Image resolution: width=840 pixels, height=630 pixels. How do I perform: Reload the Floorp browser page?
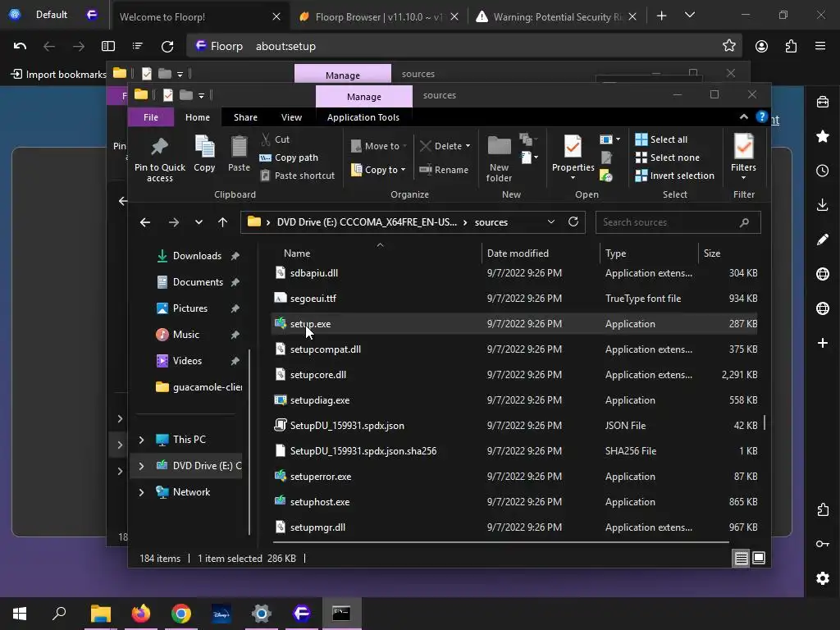tap(167, 46)
